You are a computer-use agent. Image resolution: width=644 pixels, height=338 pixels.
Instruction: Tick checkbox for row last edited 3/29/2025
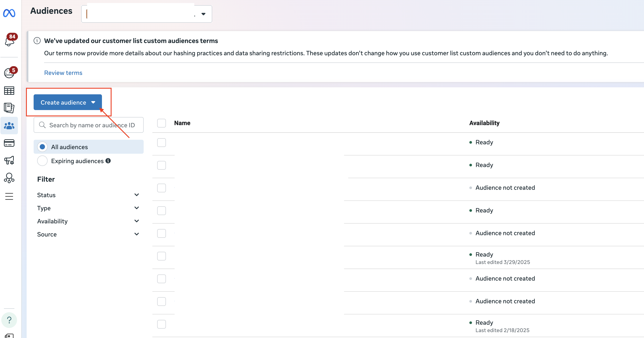point(162,256)
